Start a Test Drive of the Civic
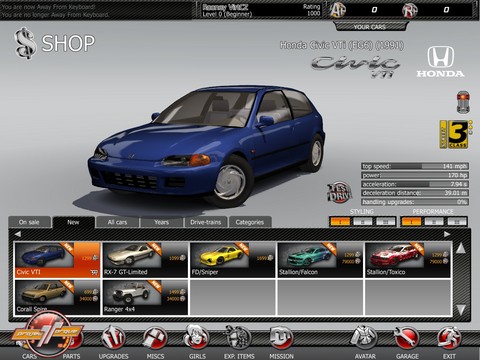Image resolution: width=480 pixels, height=360 pixels. [339, 192]
